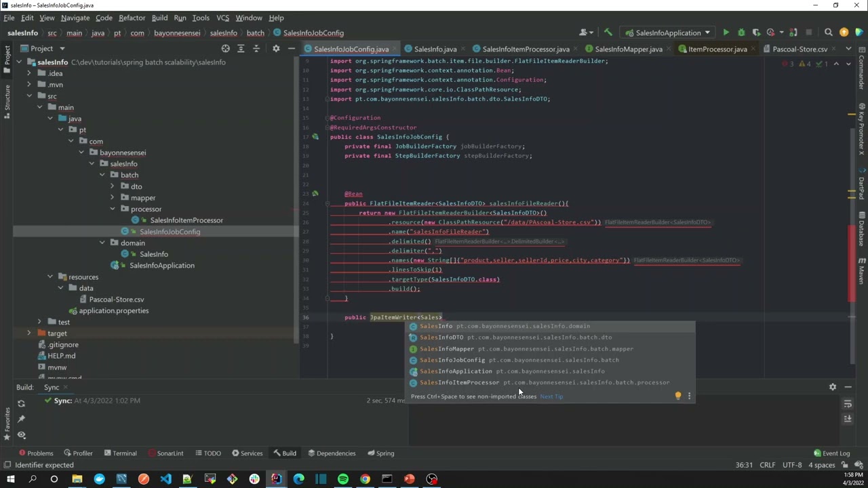This screenshot has width=868, height=488.
Task: Build project using the hammer icon
Action: pos(608,33)
